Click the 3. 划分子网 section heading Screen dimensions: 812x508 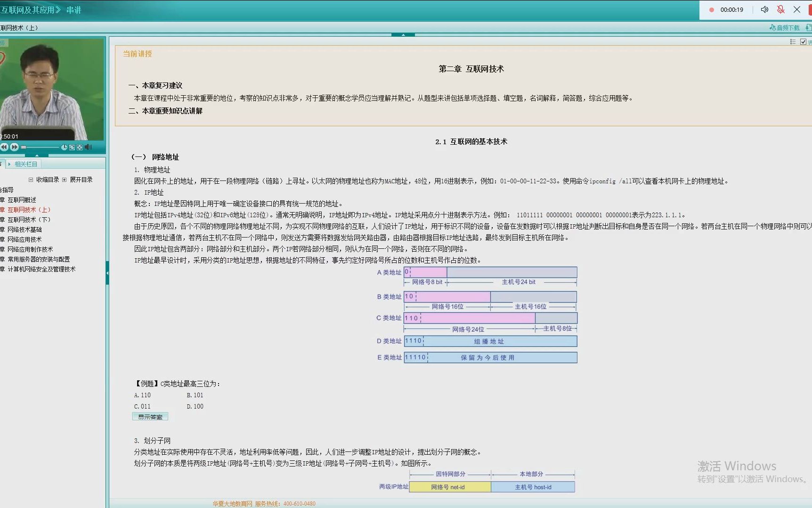click(152, 441)
